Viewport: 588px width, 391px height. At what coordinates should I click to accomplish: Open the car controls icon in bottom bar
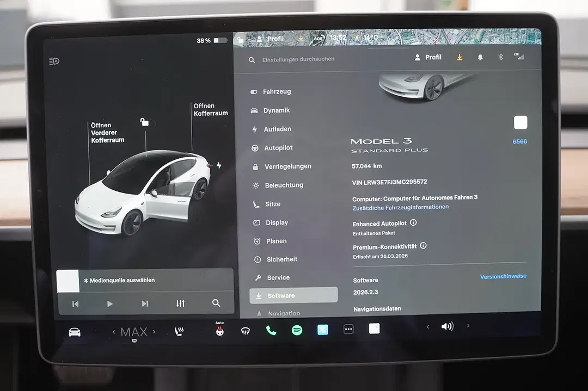pyautogui.click(x=74, y=332)
